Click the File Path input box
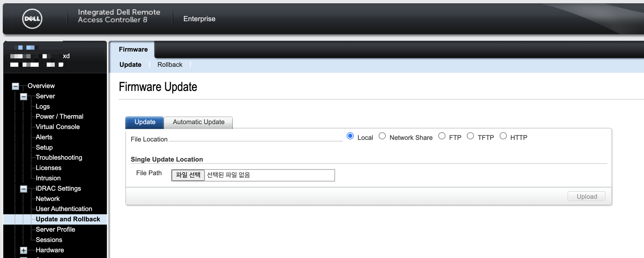644x258 pixels. click(x=253, y=175)
